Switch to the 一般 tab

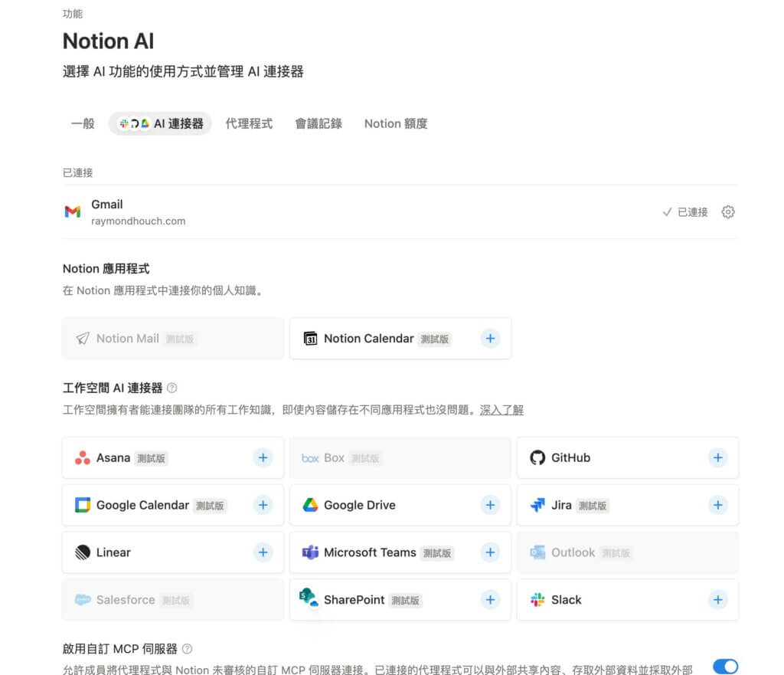[82, 123]
